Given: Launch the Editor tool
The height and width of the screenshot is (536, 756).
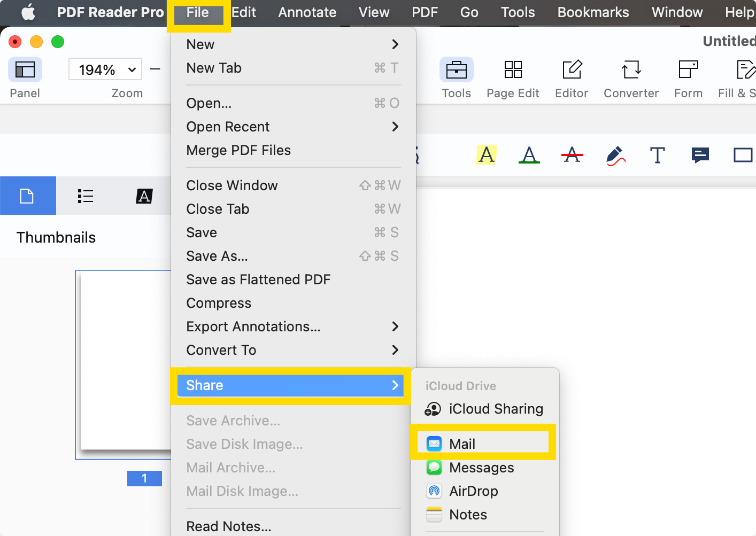Looking at the screenshot, I should (572, 69).
